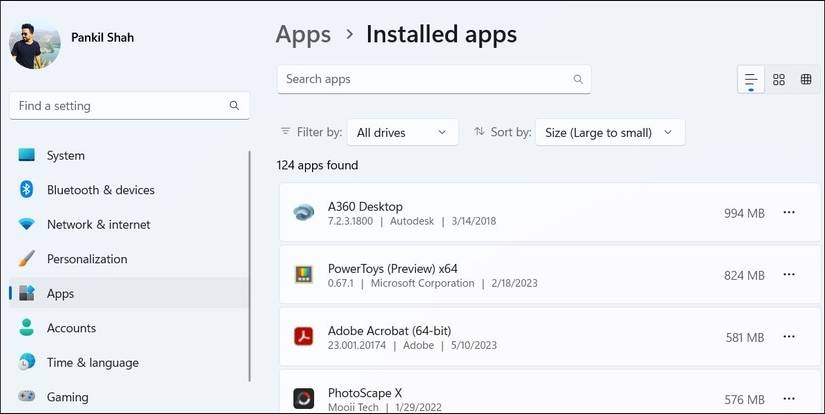Open the Sort by Size dropdown
The image size is (825, 414).
tap(610, 132)
